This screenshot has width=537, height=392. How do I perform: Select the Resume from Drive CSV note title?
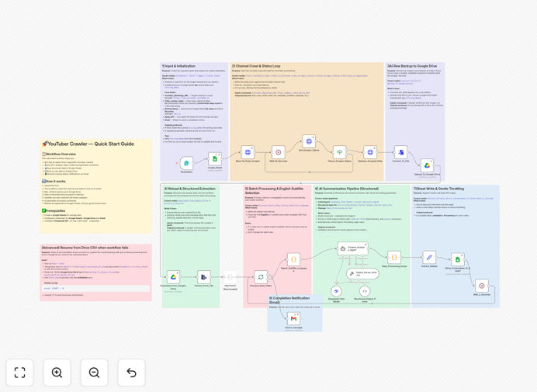click(85, 248)
